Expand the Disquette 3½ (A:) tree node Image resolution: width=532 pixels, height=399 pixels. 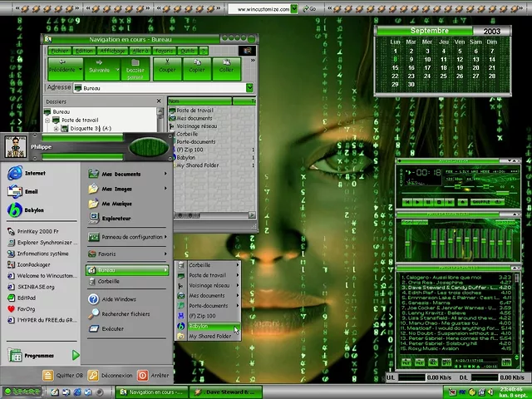[57, 129]
